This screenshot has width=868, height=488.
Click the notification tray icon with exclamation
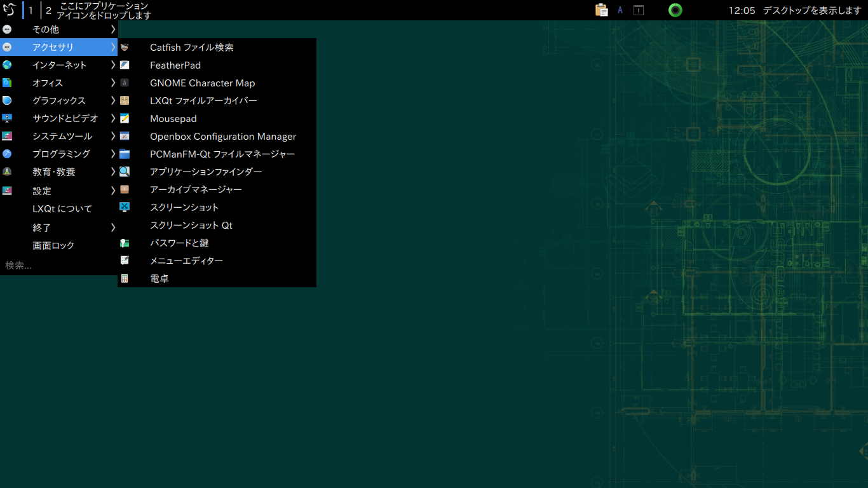(x=639, y=10)
